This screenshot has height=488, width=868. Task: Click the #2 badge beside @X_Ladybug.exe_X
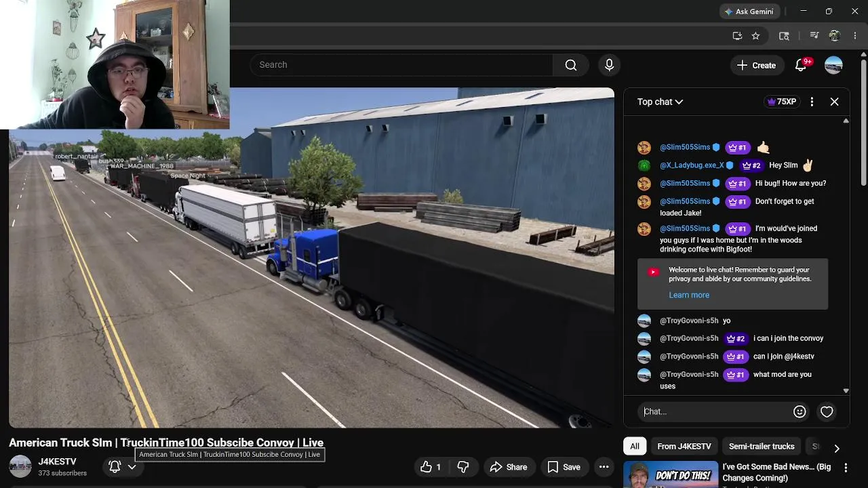click(x=752, y=165)
